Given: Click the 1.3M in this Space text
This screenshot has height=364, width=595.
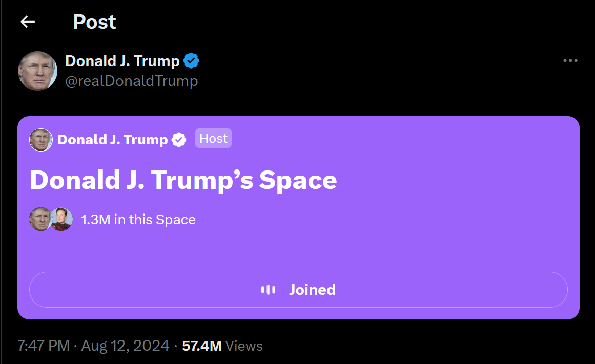Looking at the screenshot, I should 138,220.
